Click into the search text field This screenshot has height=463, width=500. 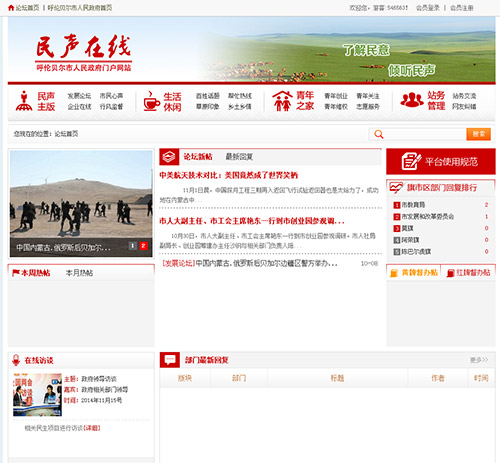point(425,134)
